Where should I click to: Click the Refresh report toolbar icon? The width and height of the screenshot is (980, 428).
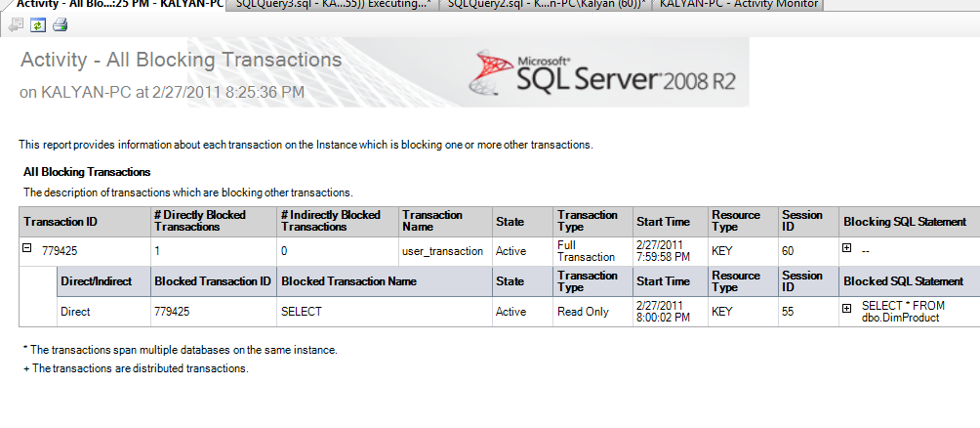(x=37, y=24)
